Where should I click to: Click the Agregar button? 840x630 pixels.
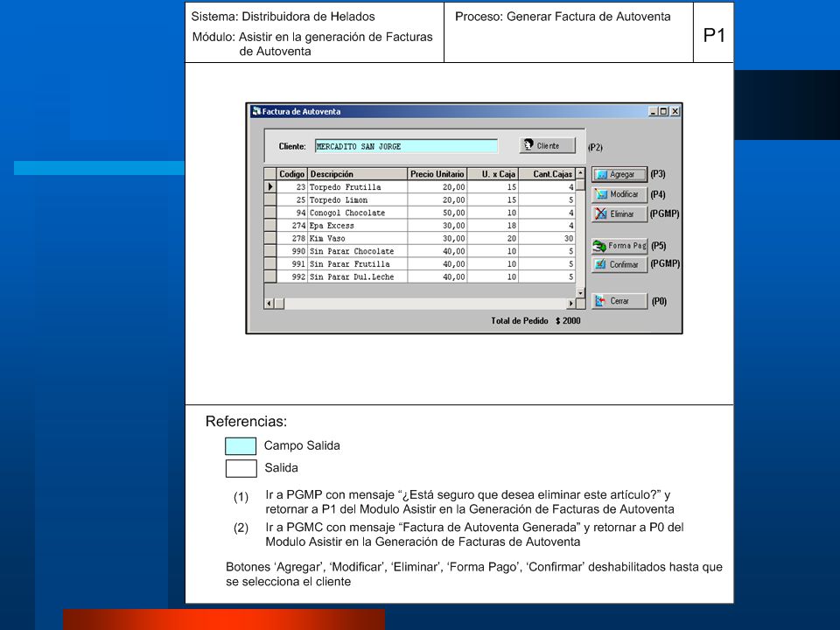click(619, 175)
